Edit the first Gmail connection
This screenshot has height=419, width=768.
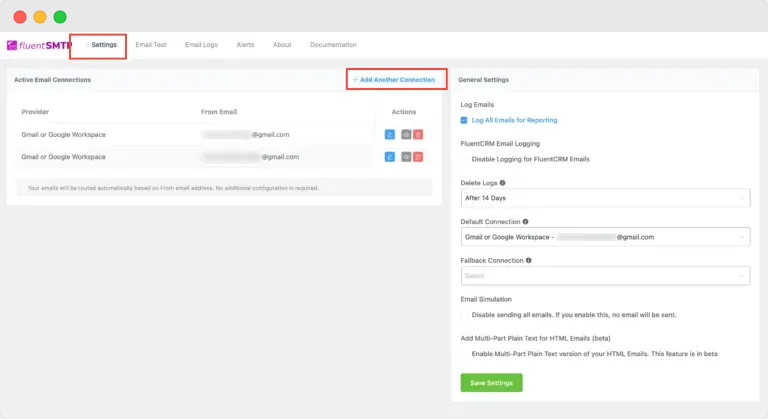pyautogui.click(x=390, y=134)
